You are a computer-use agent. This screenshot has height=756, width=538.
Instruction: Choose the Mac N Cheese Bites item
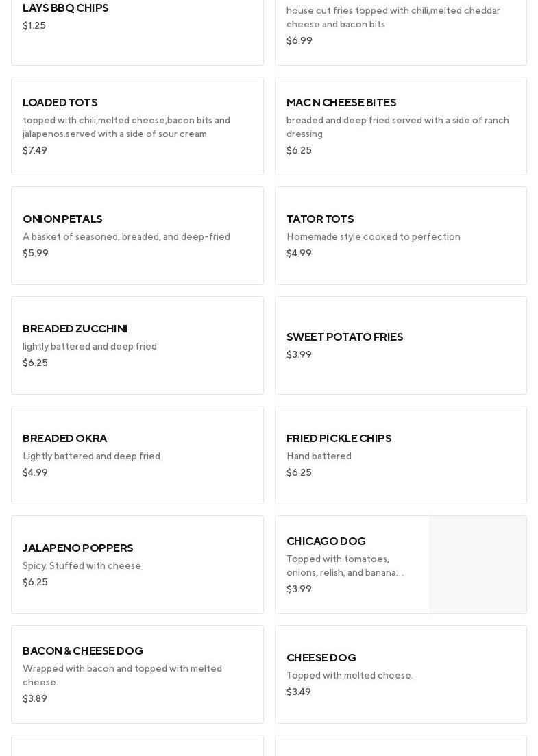point(400,126)
